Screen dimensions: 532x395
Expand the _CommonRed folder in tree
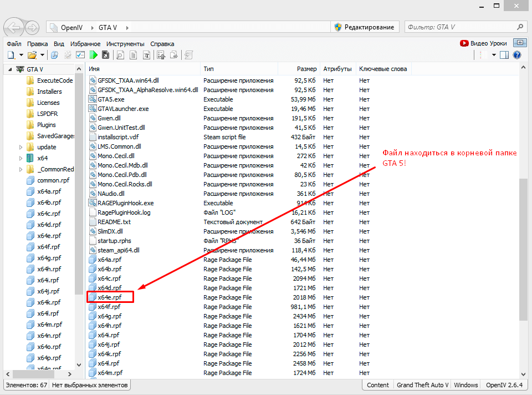tap(21, 169)
